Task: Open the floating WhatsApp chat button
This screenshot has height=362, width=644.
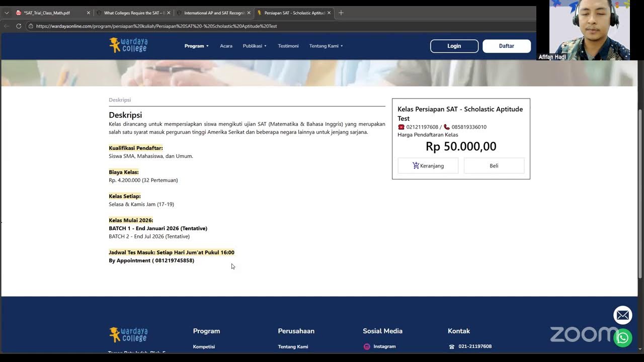Action: [x=623, y=337]
